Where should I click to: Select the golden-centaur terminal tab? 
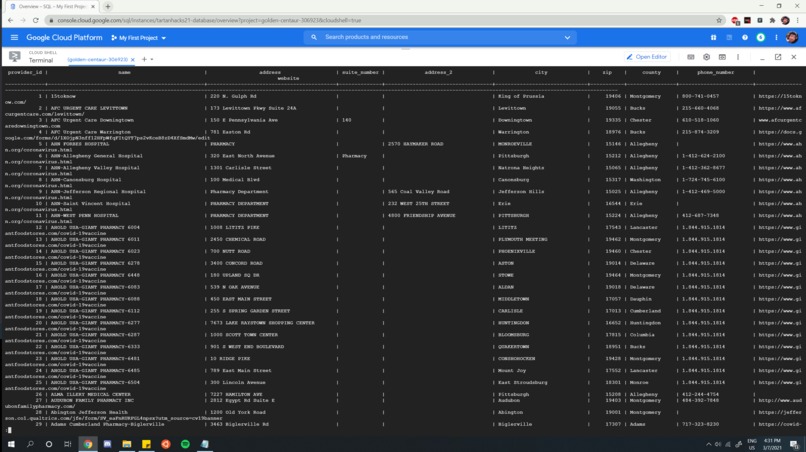pyautogui.click(x=97, y=60)
